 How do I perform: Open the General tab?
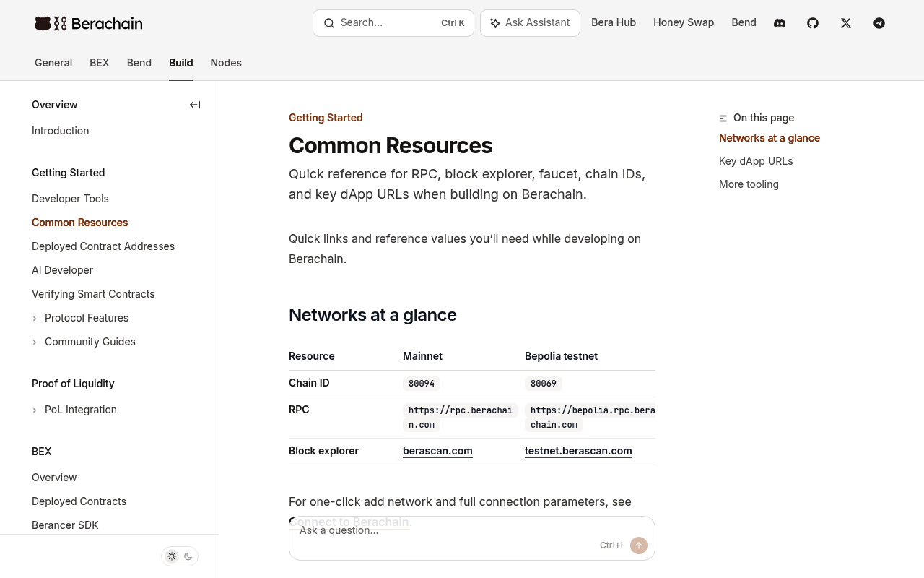(x=53, y=63)
